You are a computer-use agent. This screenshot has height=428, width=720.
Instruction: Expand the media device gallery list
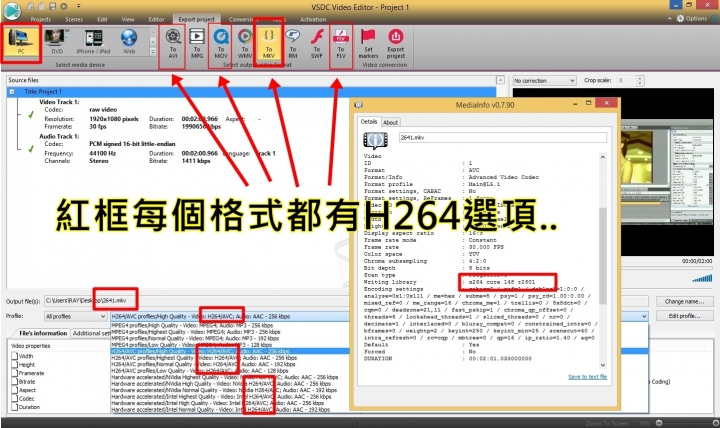pyautogui.click(x=153, y=52)
